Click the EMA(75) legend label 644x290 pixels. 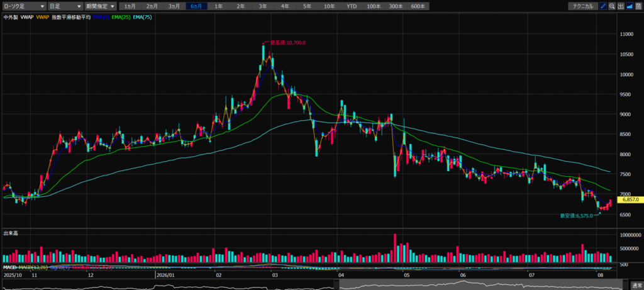coord(143,17)
